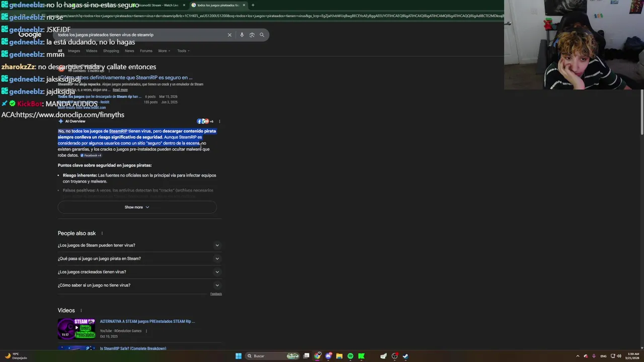Expand '¿Los juegos de Steam pueden tener virus?'
This screenshot has height=362, width=644.
click(139, 245)
